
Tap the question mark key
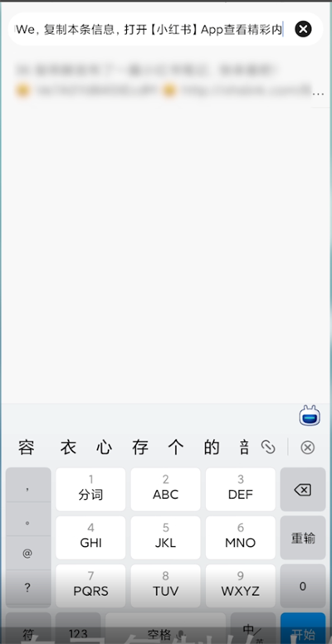point(27,588)
